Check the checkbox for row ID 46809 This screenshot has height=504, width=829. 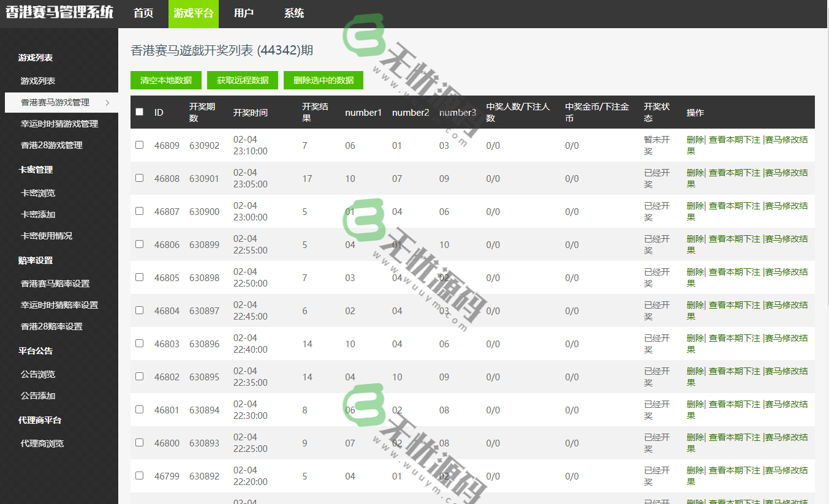pyautogui.click(x=139, y=145)
